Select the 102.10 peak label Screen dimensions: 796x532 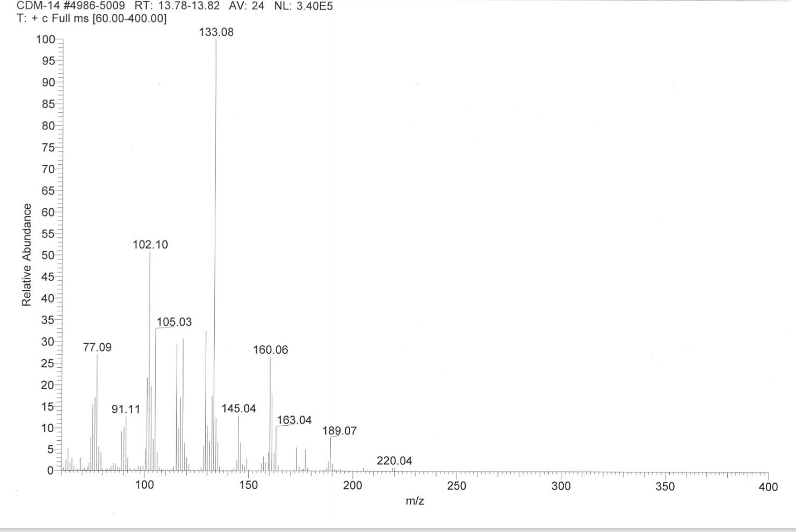(x=150, y=245)
